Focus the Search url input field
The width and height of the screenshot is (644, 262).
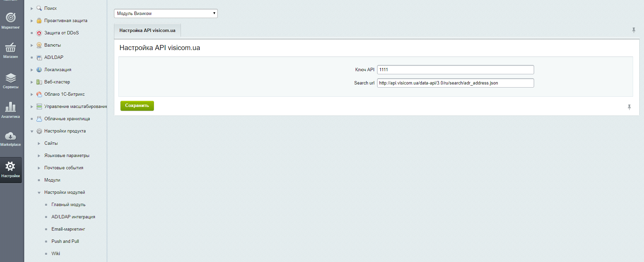456,83
